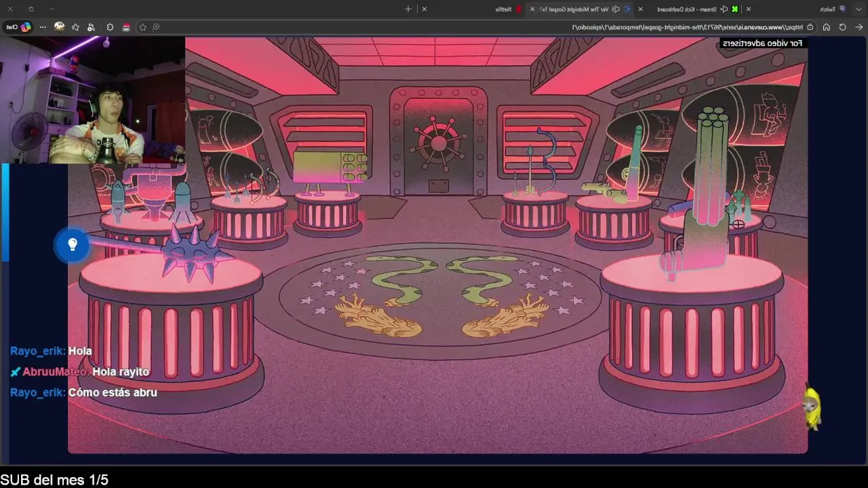Close the Stream - Kick Dashboard tab
Image resolution: width=868 pixels, height=488 pixels.
(x=640, y=9)
